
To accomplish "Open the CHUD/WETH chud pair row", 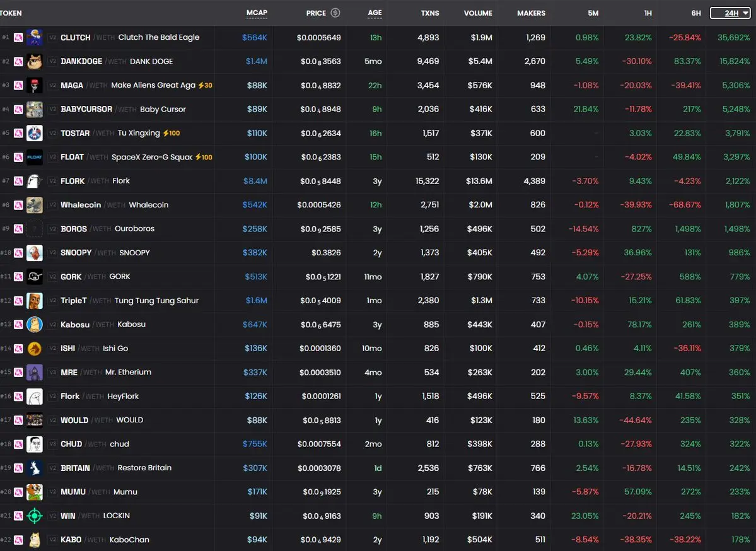I will pyautogui.click(x=95, y=444).
